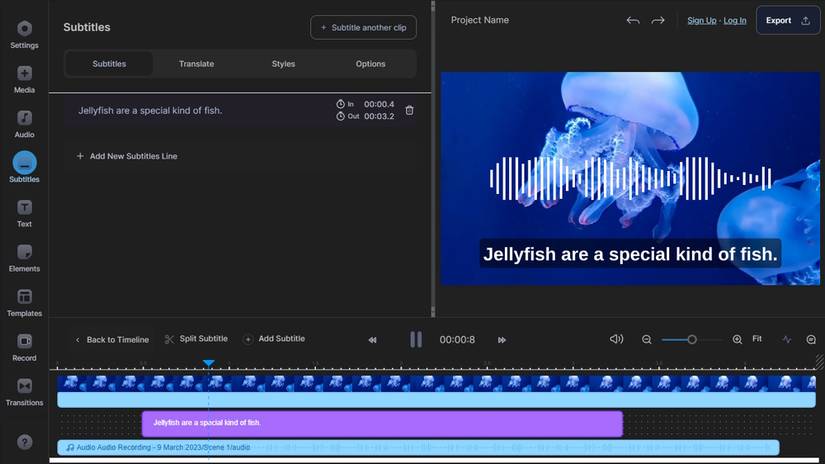Mute the volume speaker icon

pos(616,339)
